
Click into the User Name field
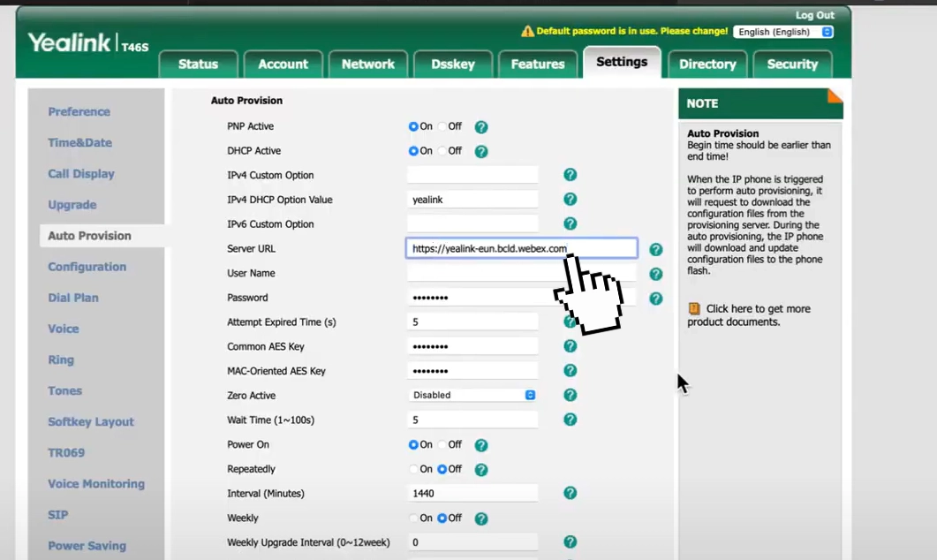pos(522,273)
